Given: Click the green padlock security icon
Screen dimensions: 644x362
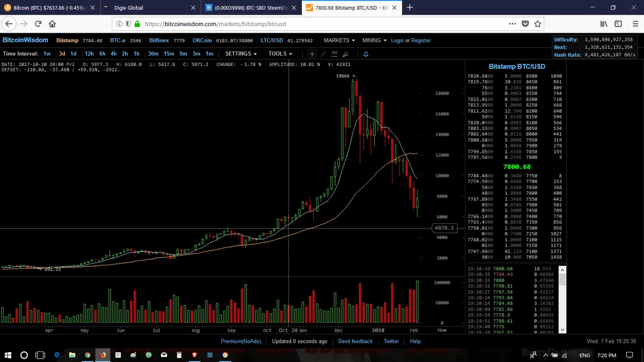Looking at the screenshot, I should pos(137,24).
